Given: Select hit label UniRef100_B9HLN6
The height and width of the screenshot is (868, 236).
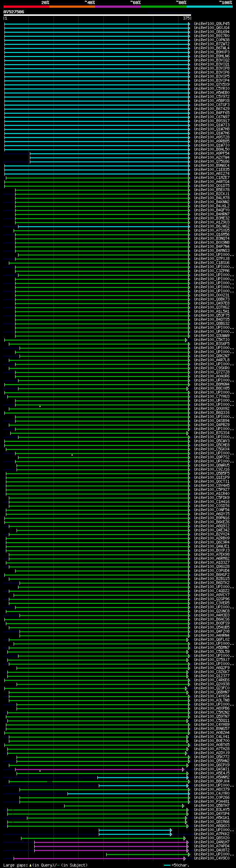Looking at the screenshot, I should (x=212, y=56).
